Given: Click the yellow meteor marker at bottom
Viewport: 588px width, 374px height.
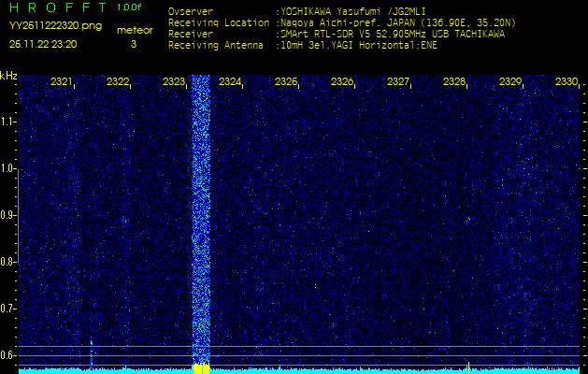Looking at the screenshot, I should 201,368.
